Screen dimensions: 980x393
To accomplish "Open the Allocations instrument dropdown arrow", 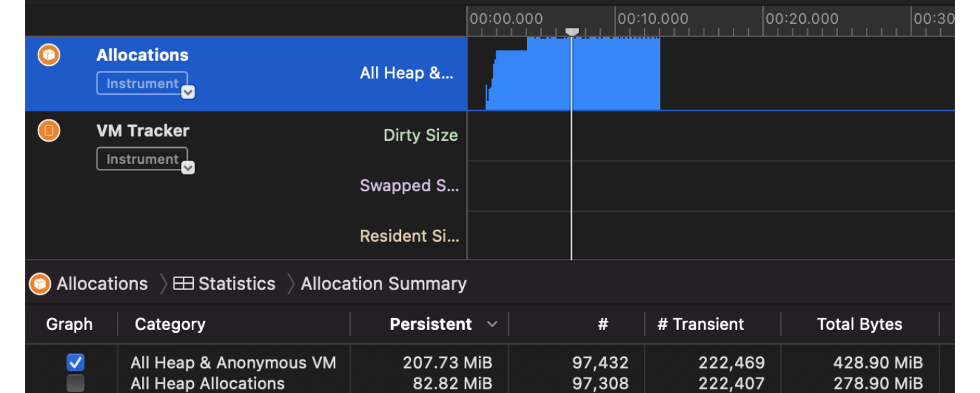I will 188,92.
